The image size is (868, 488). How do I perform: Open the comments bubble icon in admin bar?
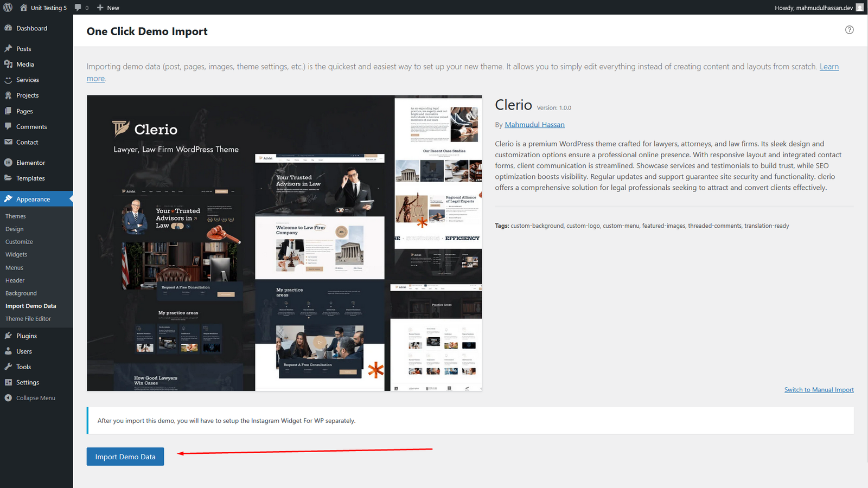pos(78,8)
